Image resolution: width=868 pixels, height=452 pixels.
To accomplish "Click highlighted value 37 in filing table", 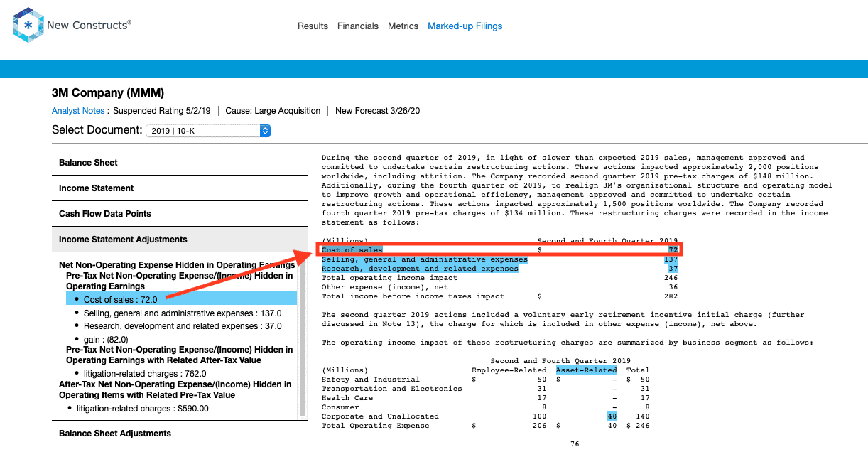I will pos(673,269).
